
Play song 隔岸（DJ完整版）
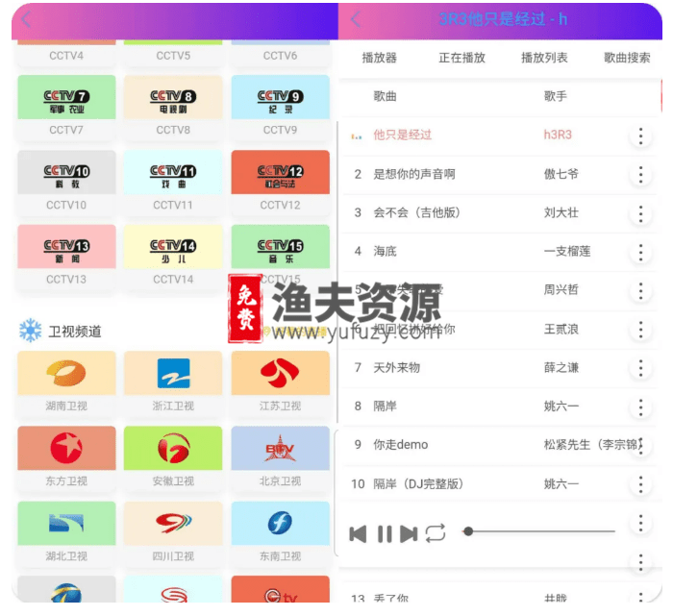click(418, 484)
